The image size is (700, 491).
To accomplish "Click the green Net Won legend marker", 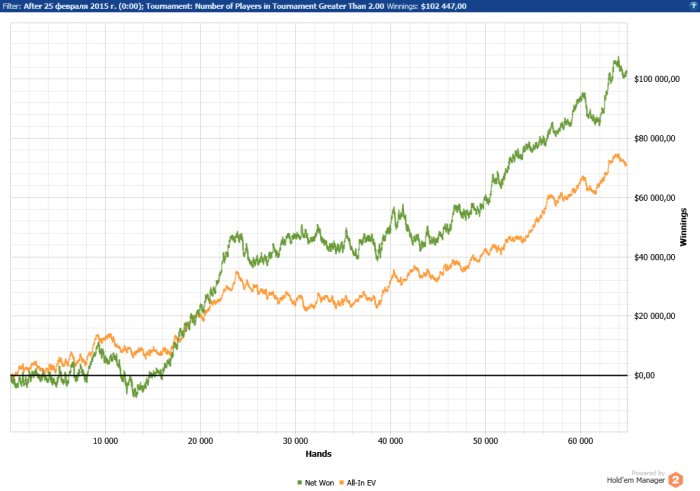I will pos(301,482).
